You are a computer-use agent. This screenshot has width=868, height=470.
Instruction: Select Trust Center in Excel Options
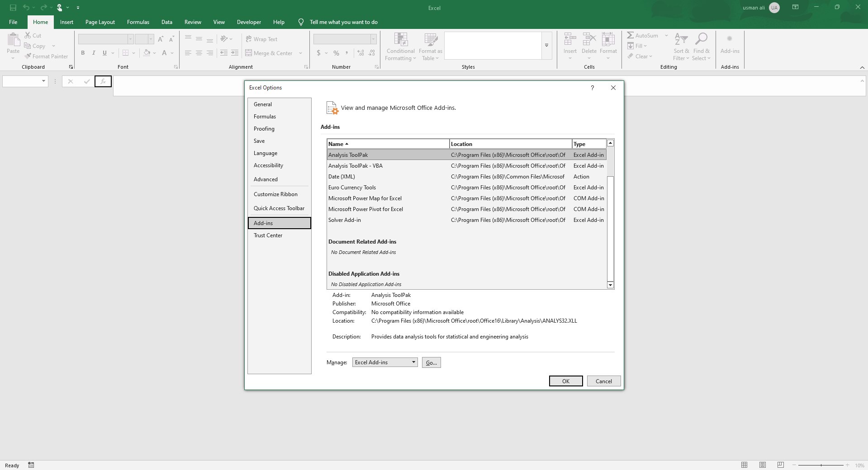(279, 235)
